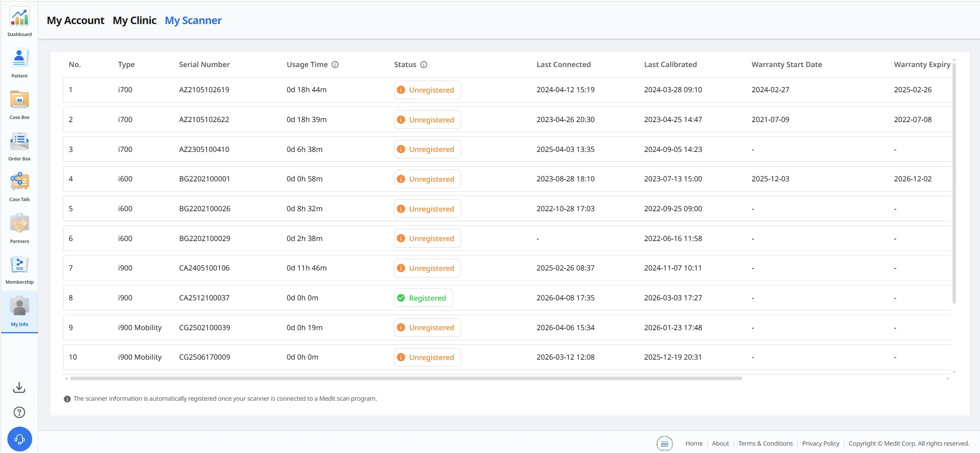This screenshot has width=980, height=453.
Task: Click the Unregistered badge for CA2405100106
Action: pos(427,268)
